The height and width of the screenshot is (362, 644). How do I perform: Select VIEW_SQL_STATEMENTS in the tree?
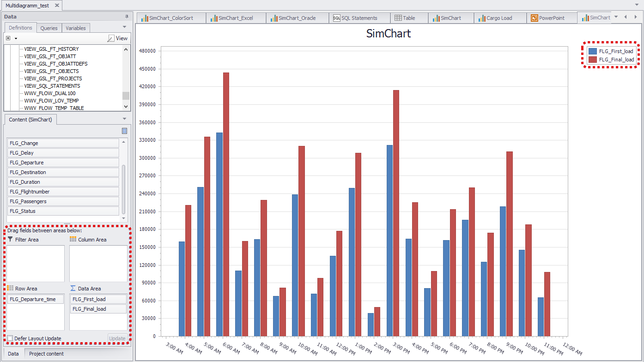52,86
